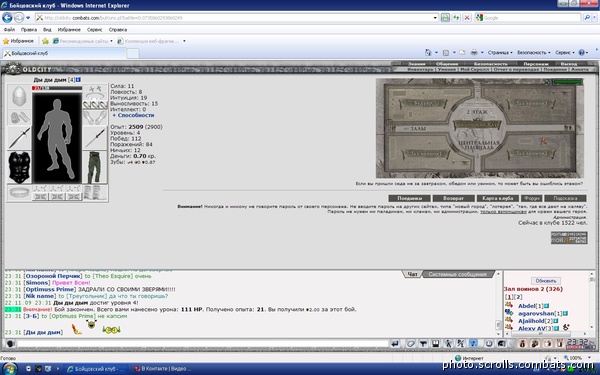Toggle the save chat log diskette icon
This screenshot has height=375, width=600.
(435, 344)
